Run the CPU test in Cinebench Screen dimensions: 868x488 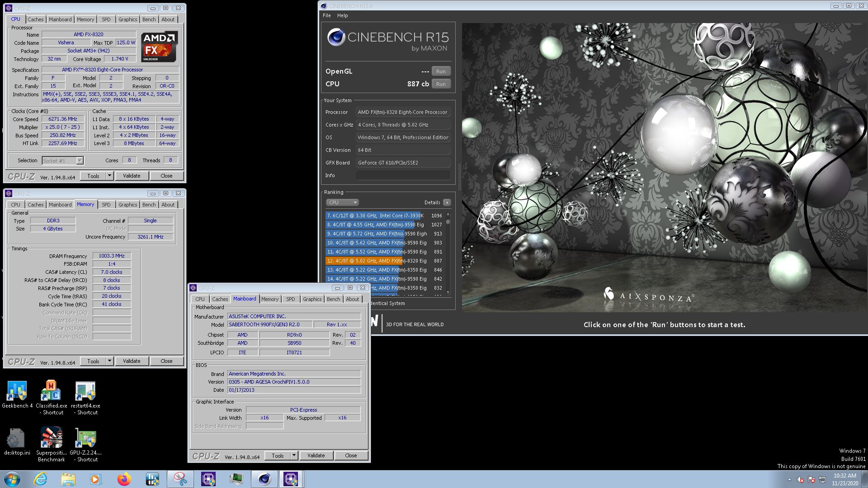pos(441,84)
